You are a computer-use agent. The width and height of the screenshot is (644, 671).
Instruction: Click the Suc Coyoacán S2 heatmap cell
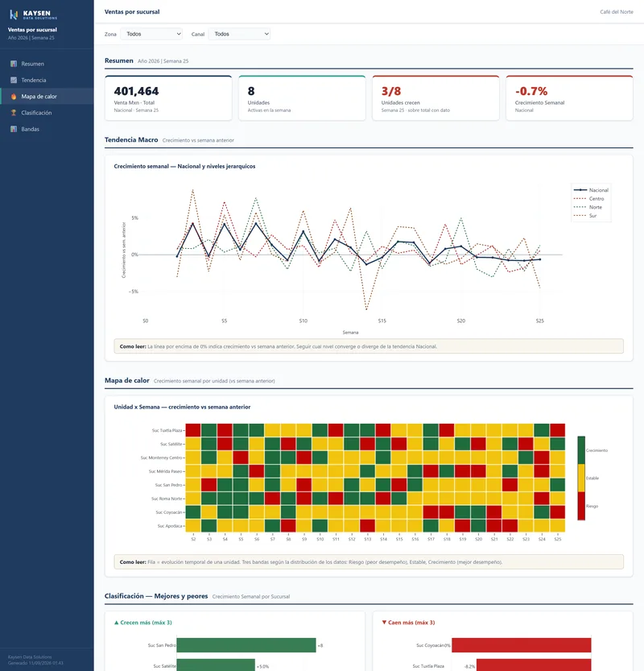click(x=193, y=512)
